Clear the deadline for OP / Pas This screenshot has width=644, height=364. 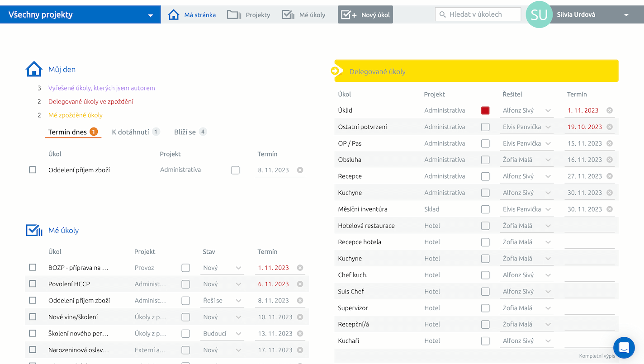pos(610,143)
